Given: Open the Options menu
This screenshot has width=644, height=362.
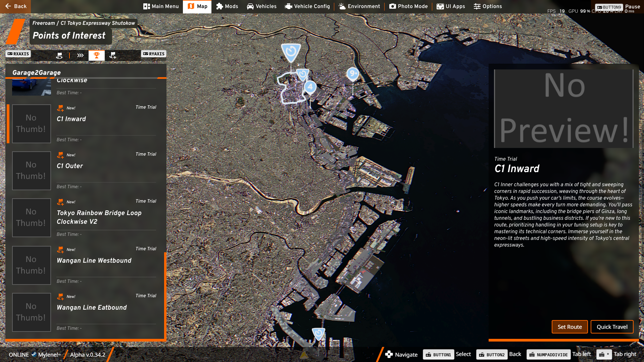Looking at the screenshot, I should pyautogui.click(x=488, y=6).
